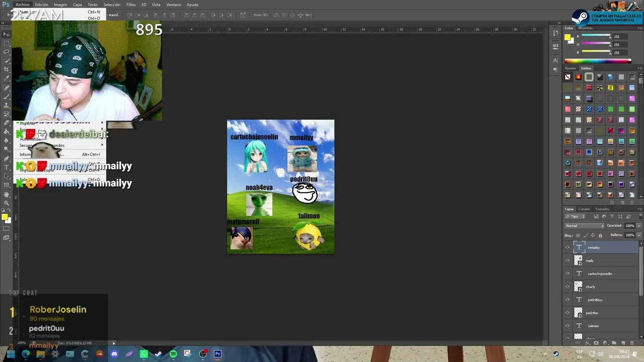Open Discord from the taskbar

coord(114,354)
